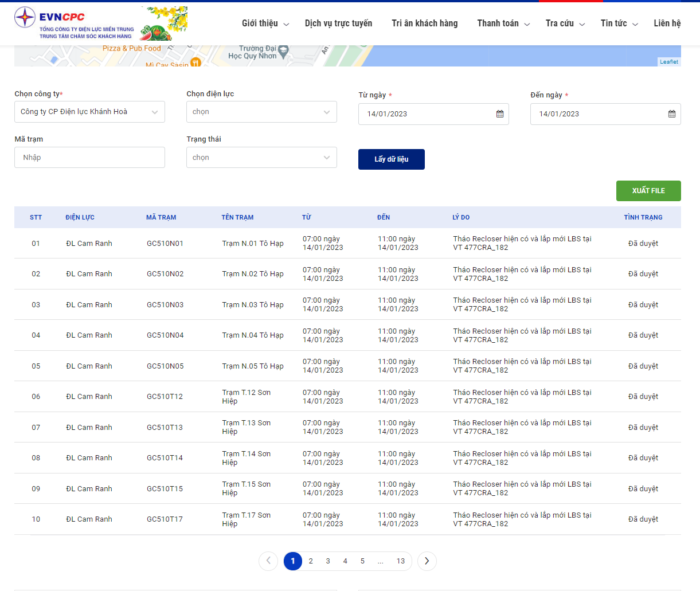Open the Trạng thái dropdown
This screenshot has height=591, width=700.
[261, 158]
